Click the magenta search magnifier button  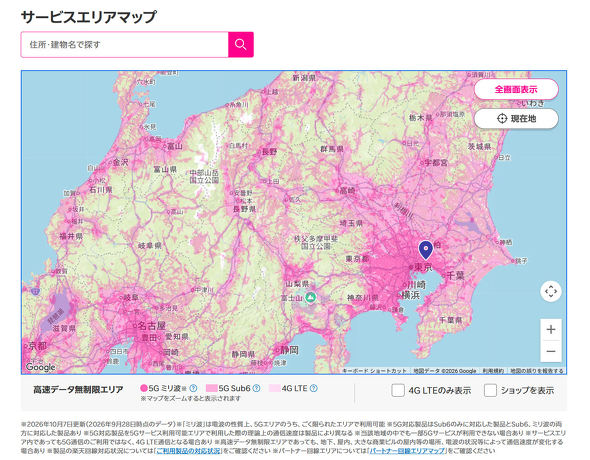240,44
